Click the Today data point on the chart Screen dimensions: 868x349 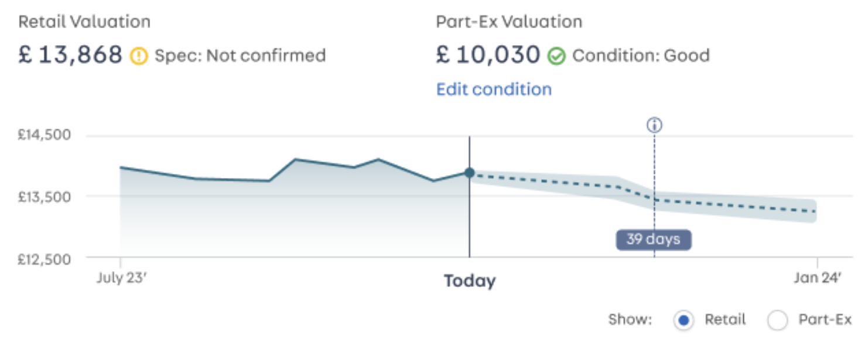coord(469,172)
